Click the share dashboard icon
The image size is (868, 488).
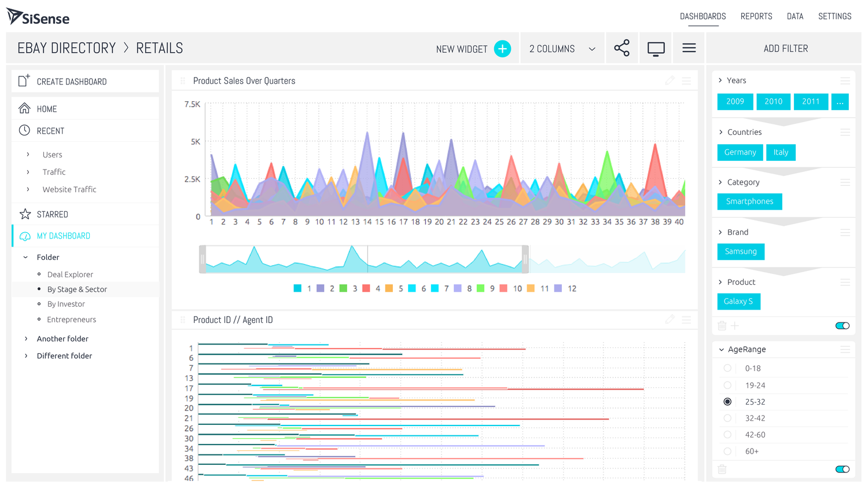click(621, 48)
